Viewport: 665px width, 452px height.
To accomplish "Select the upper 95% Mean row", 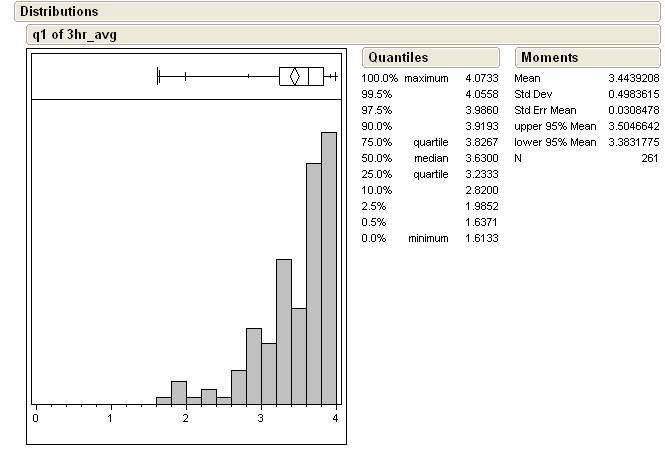I will click(586, 126).
